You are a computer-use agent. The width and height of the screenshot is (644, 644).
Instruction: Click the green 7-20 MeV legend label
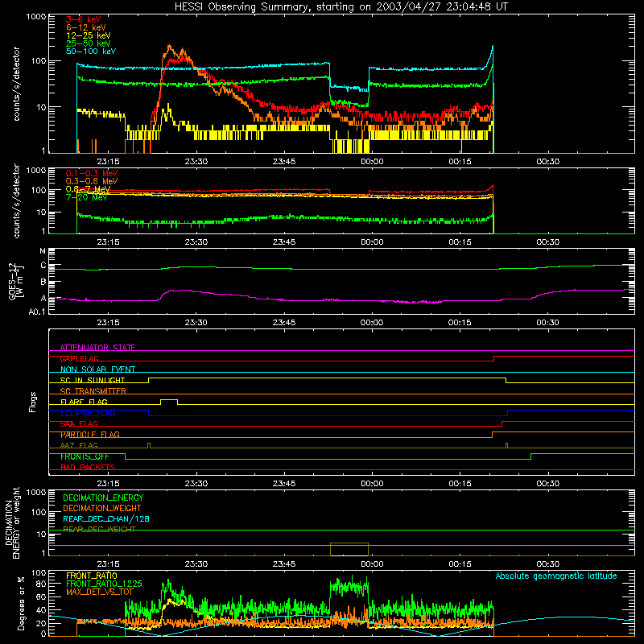point(86,197)
